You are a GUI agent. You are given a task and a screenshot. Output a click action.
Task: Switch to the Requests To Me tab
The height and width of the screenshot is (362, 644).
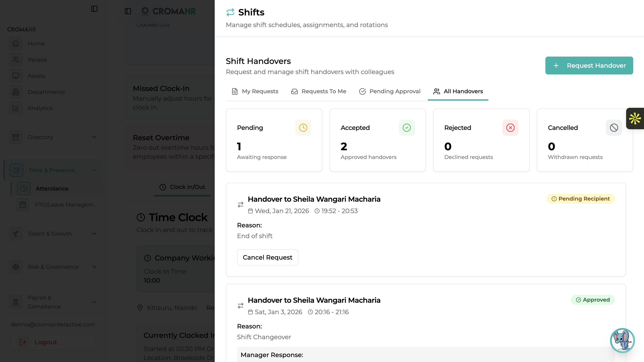point(318,91)
